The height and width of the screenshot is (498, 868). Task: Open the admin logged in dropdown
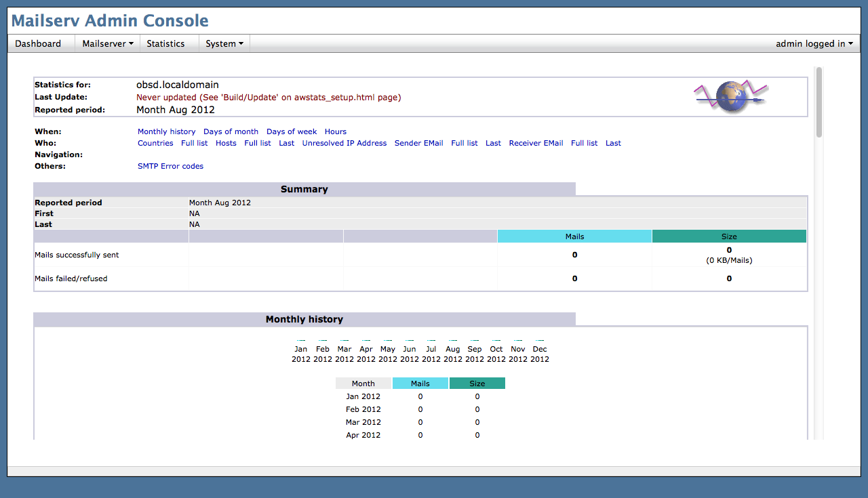(x=814, y=43)
